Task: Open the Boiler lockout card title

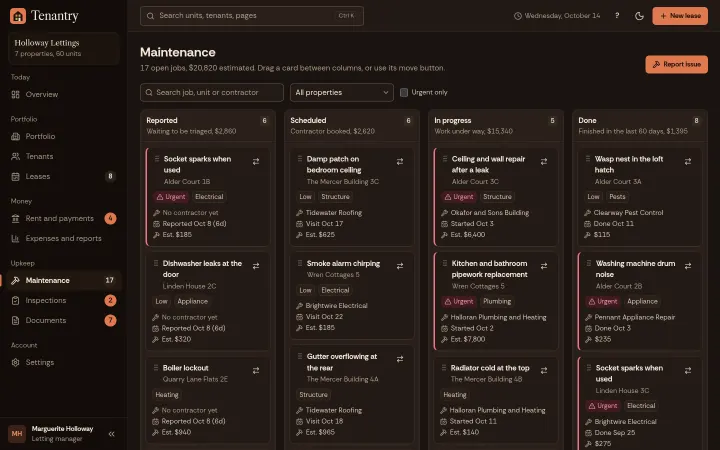Action: coord(186,368)
